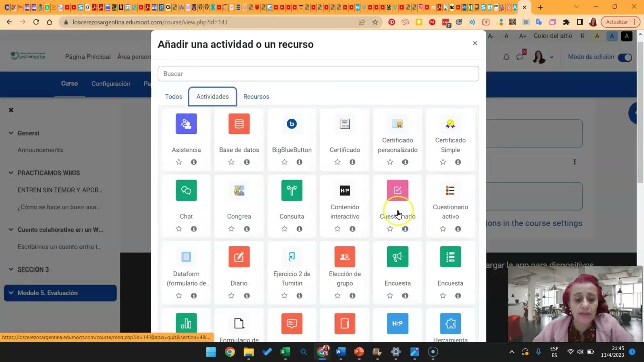Open ENTREN SIN TEMOR Y APOR... item
Image resolution: width=644 pixels, height=362 pixels.
click(x=60, y=190)
